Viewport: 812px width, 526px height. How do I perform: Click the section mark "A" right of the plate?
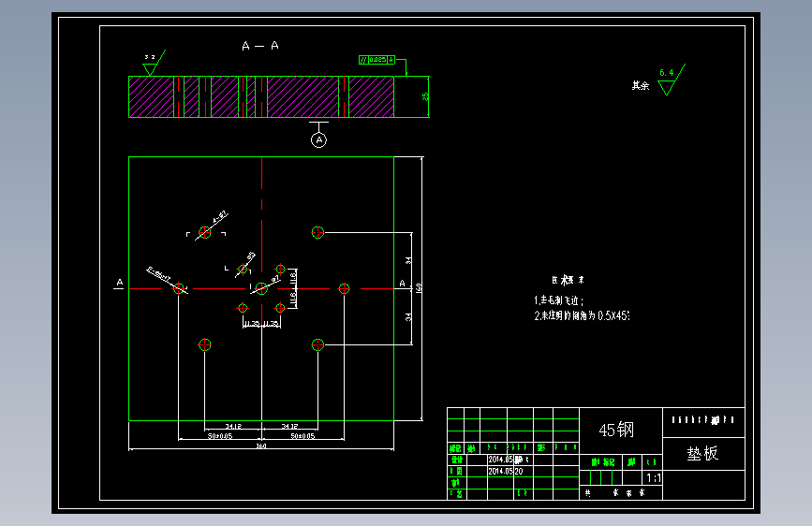(403, 284)
